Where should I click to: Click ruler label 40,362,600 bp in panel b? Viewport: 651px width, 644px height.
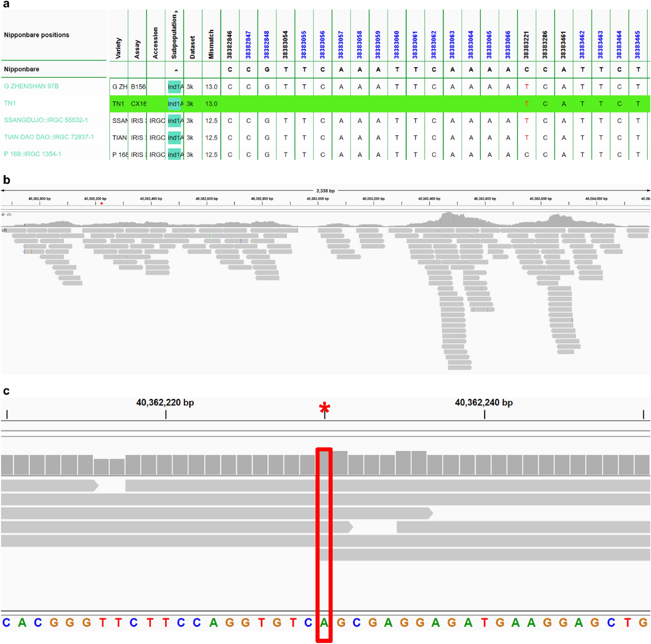(x=206, y=199)
